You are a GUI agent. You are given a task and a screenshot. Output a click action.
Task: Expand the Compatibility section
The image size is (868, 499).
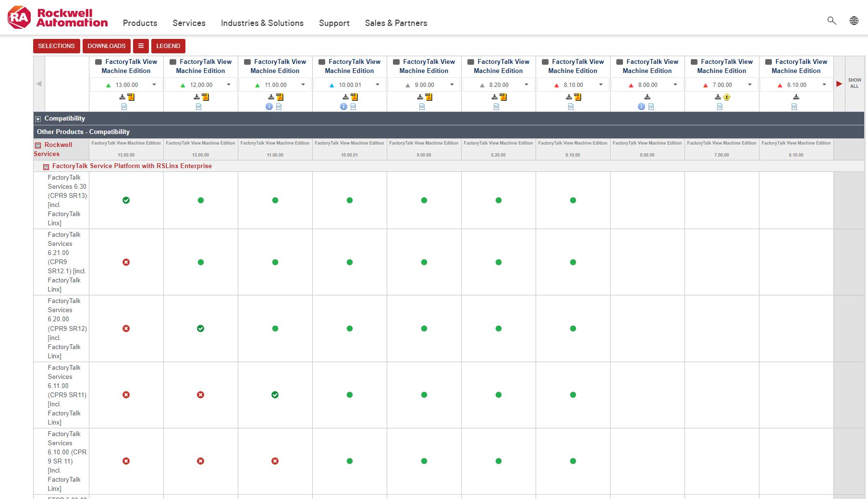[38, 119]
